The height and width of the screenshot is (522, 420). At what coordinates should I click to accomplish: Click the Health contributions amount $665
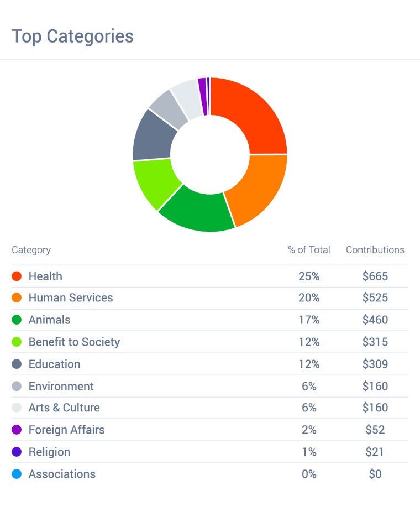click(x=375, y=276)
